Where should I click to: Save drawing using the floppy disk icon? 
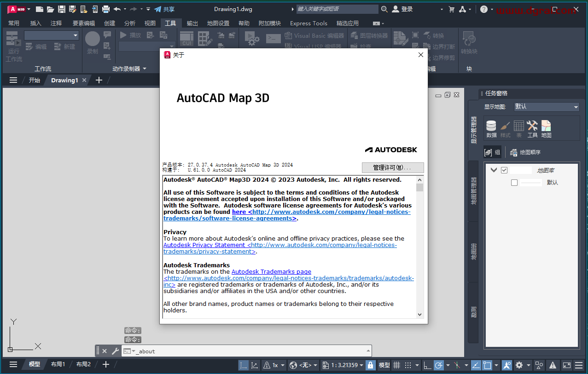(x=61, y=9)
